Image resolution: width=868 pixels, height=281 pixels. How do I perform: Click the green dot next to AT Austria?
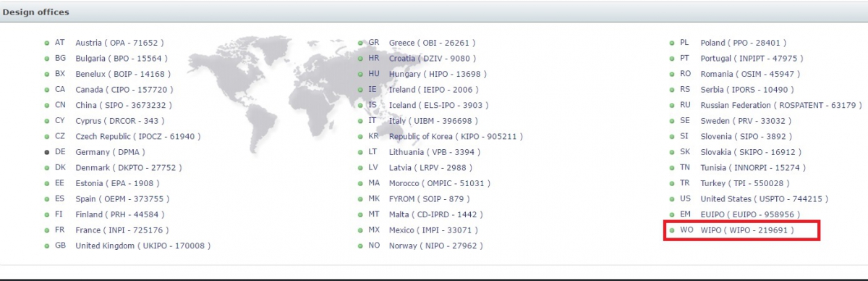(x=47, y=43)
